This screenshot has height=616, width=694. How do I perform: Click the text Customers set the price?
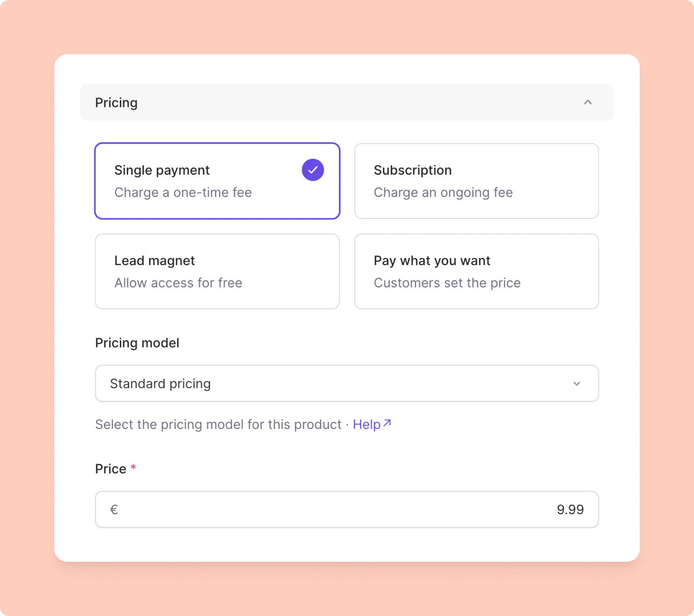447,283
